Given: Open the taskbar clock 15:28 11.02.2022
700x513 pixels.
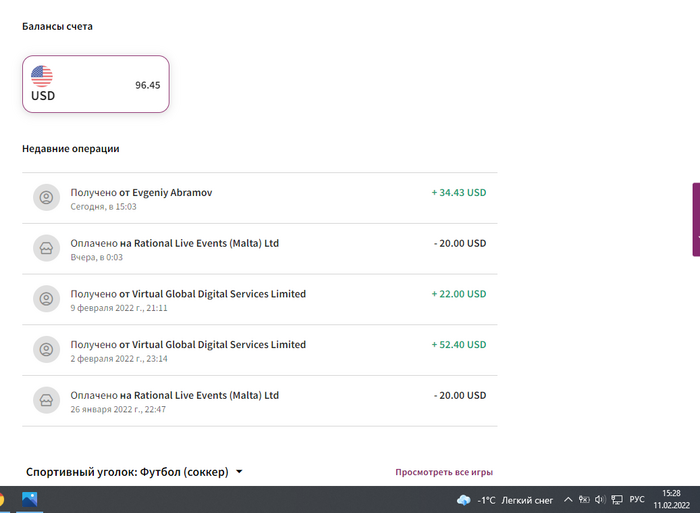Looking at the screenshot, I should [671, 499].
